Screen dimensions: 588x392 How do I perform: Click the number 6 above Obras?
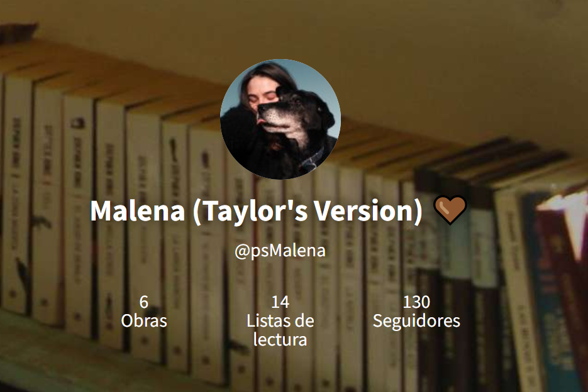pos(143,302)
